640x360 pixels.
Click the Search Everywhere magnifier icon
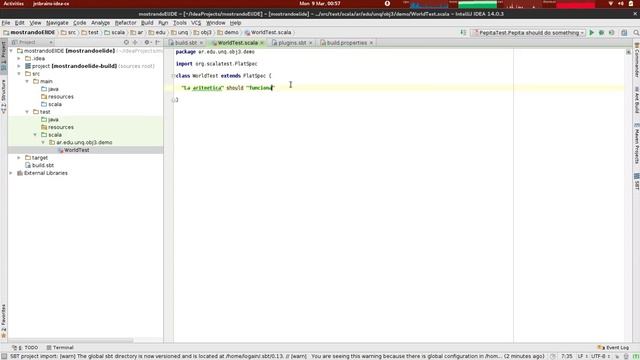pyautogui.click(x=636, y=33)
